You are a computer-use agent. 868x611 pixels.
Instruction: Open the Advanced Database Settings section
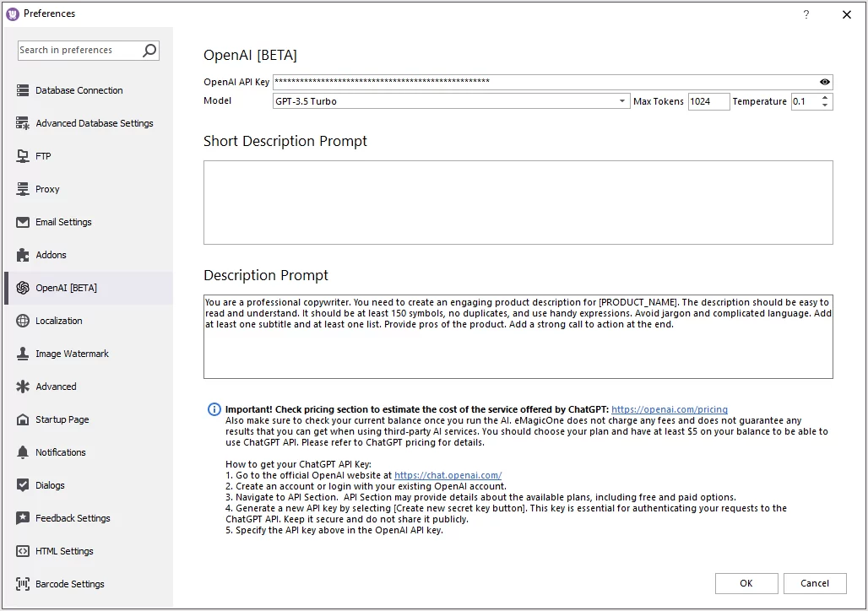click(94, 123)
